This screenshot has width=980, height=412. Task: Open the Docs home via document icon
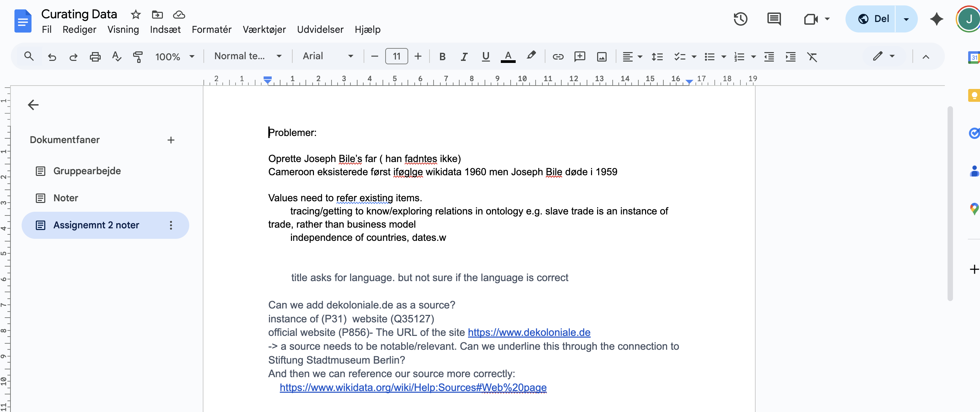coord(23,21)
